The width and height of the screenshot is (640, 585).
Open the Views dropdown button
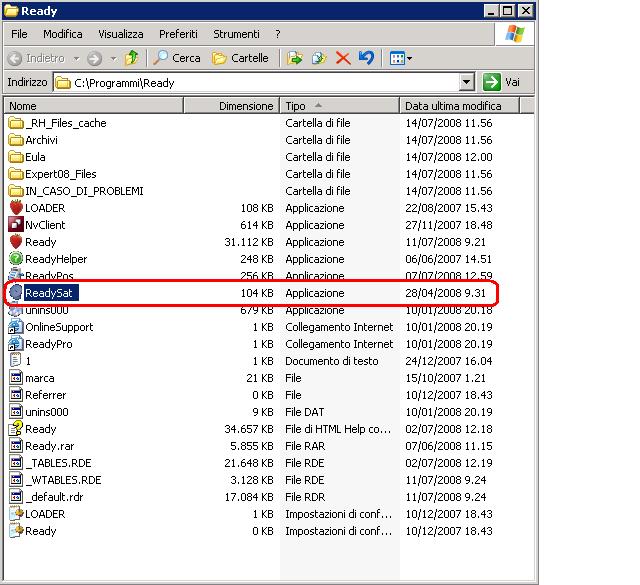click(400, 58)
